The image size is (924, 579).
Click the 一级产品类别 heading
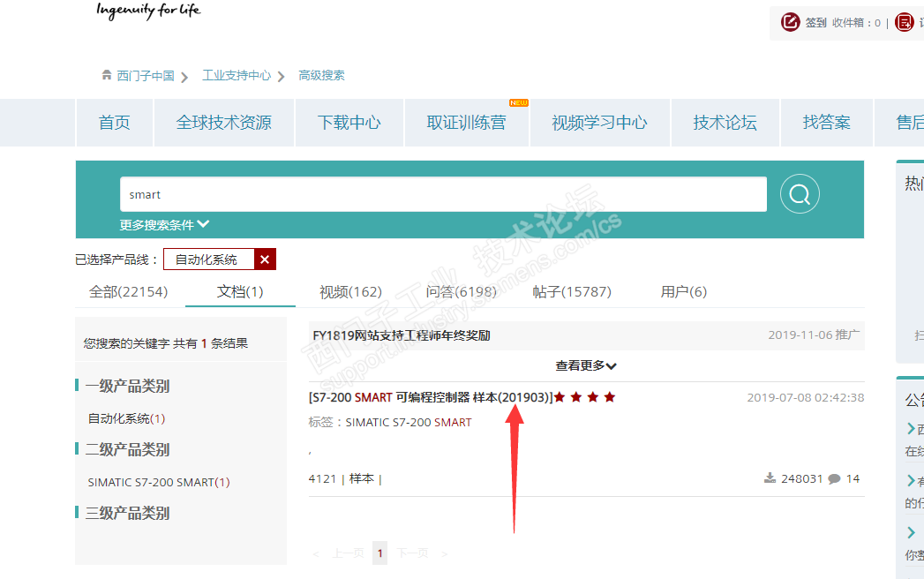coord(127,387)
